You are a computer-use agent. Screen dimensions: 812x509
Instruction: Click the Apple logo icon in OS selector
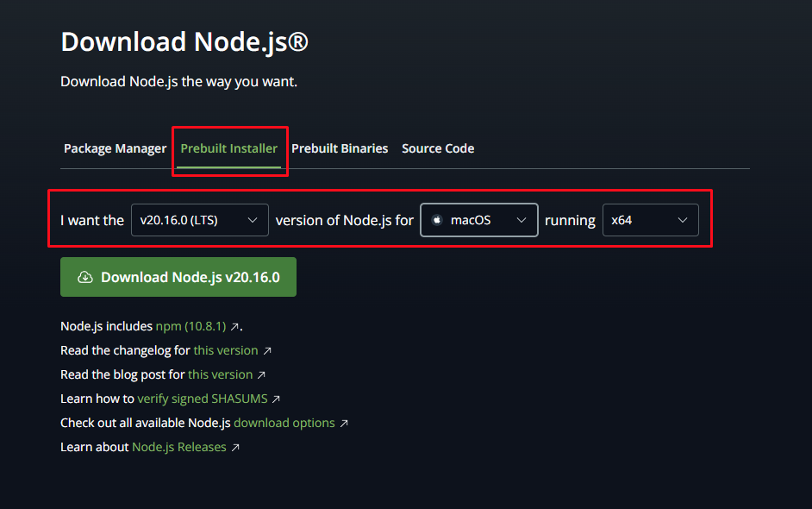tap(437, 220)
